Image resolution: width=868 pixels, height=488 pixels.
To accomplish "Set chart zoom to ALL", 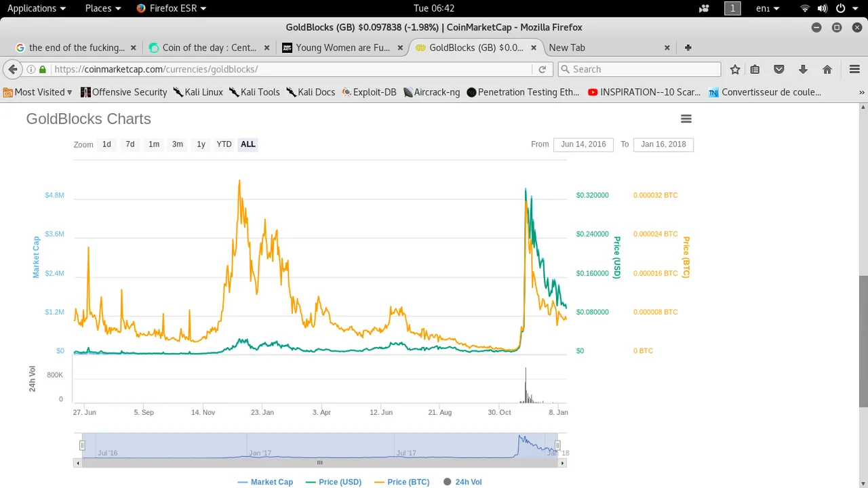I will 248,144.
